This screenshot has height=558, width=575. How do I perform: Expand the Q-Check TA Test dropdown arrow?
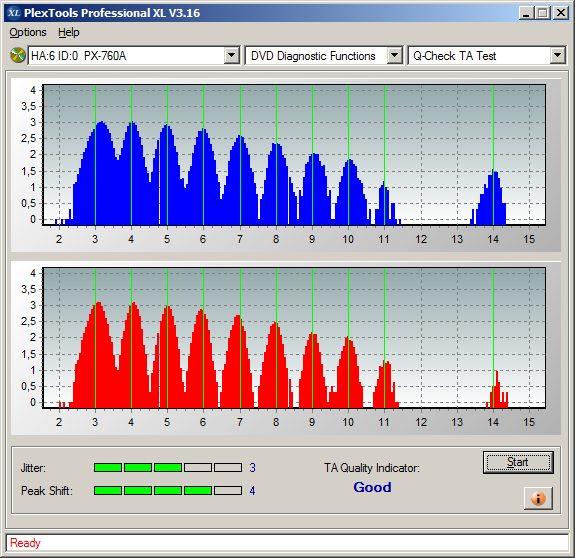tap(557, 56)
